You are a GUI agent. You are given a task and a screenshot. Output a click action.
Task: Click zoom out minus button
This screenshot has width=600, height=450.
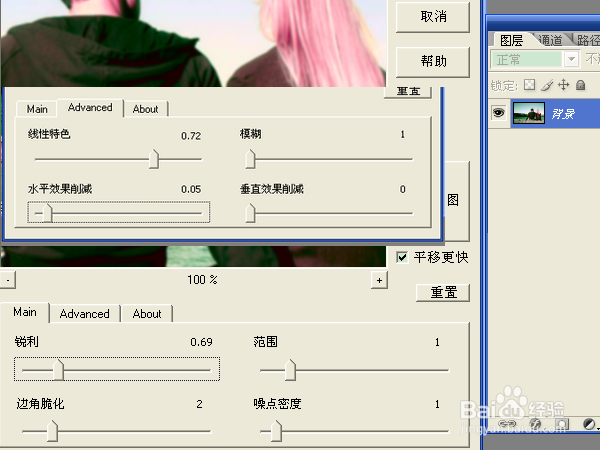pos(8,280)
